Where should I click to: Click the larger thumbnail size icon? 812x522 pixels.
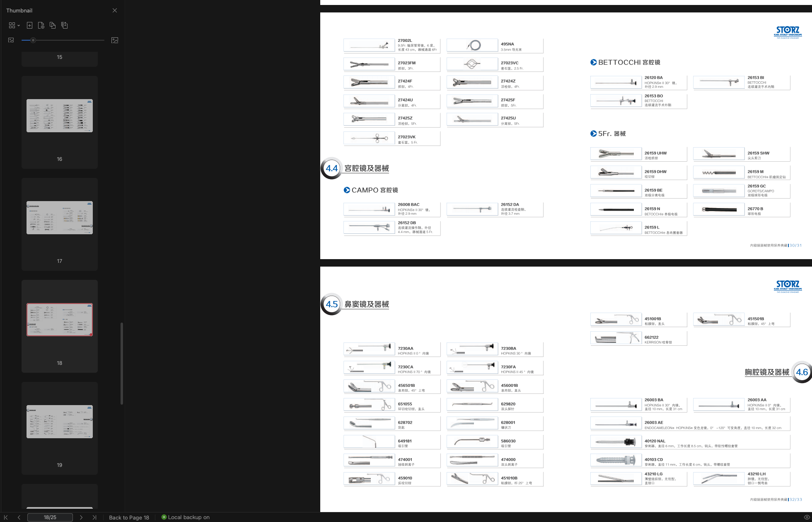pos(115,40)
